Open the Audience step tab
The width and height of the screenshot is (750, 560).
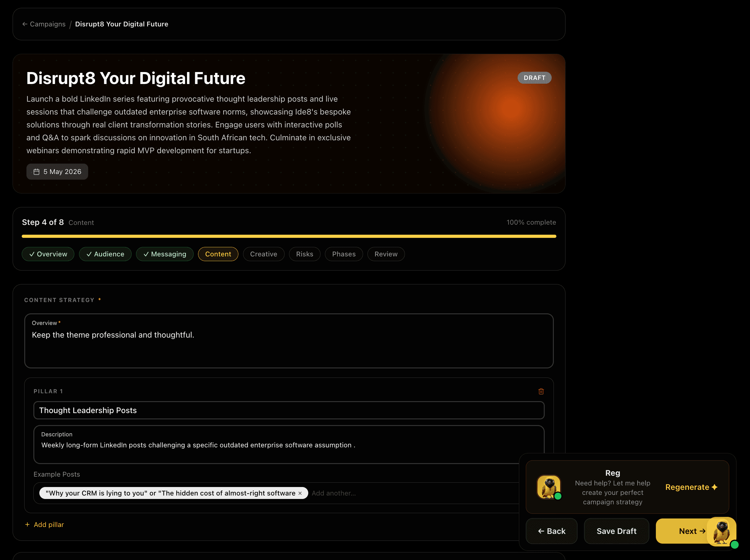pyautogui.click(x=105, y=254)
